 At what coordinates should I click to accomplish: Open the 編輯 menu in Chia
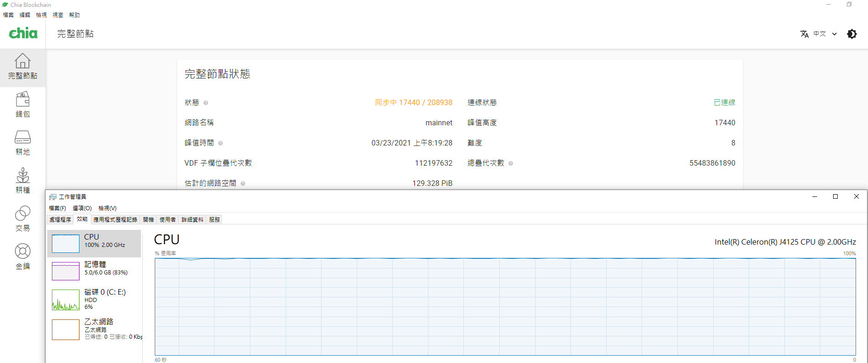[x=25, y=15]
